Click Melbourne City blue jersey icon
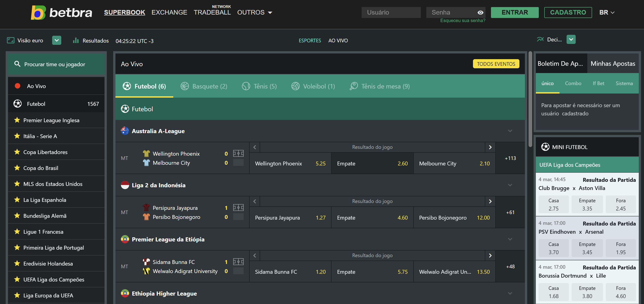This screenshot has height=304, width=644. (x=146, y=163)
